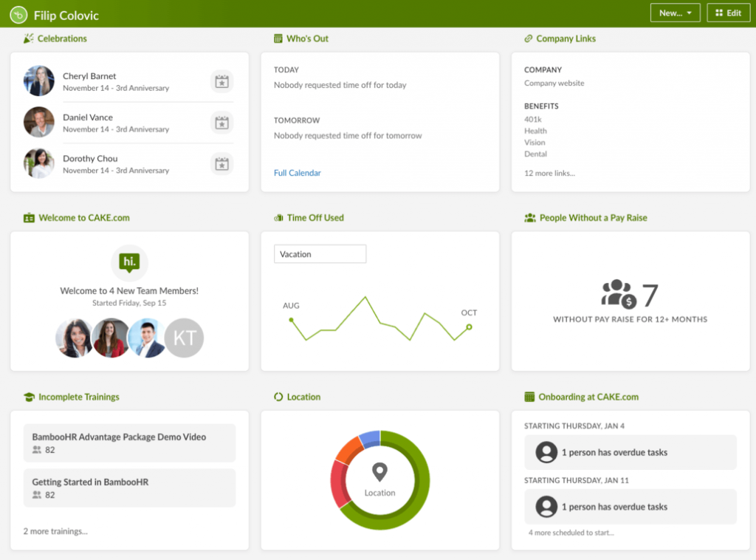The height and width of the screenshot is (560, 756).
Task: Click the Edit dashboard button
Action: tap(728, 13)
